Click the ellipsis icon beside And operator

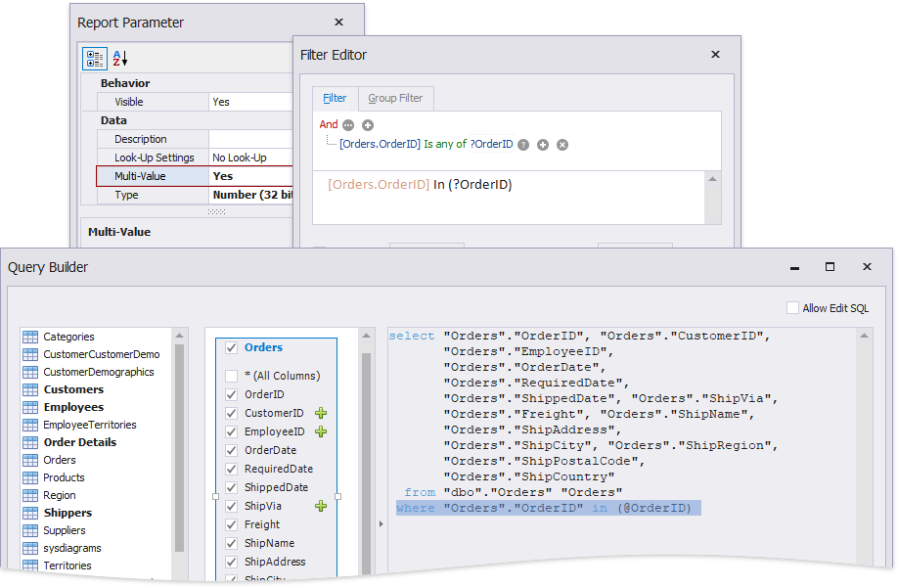[x=348, y=125]
